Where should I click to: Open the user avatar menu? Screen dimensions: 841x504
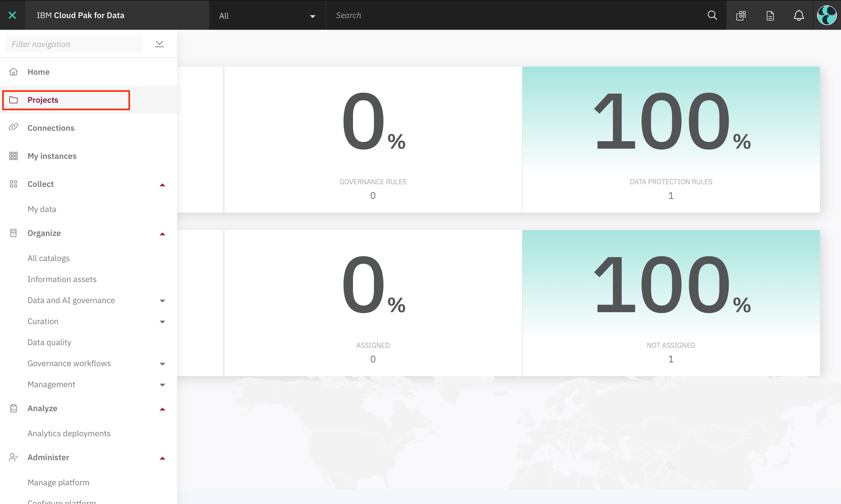click(826, 15)
